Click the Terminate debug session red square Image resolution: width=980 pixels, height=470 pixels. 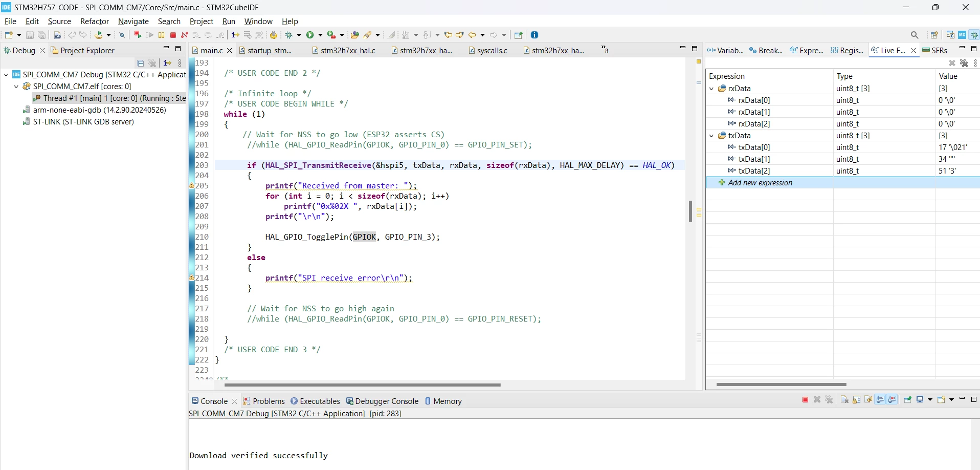[x=173, y=35]
